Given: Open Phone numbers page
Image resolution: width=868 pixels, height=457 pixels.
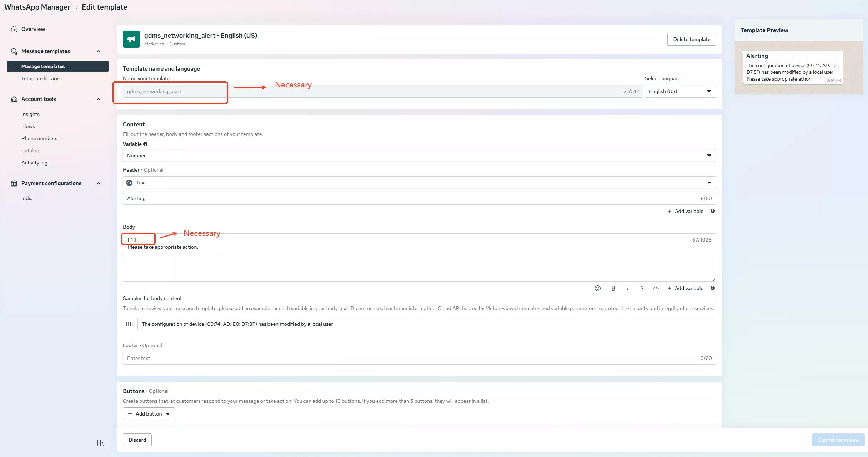Looking at the screenshot, I should [x=39, y=138].
